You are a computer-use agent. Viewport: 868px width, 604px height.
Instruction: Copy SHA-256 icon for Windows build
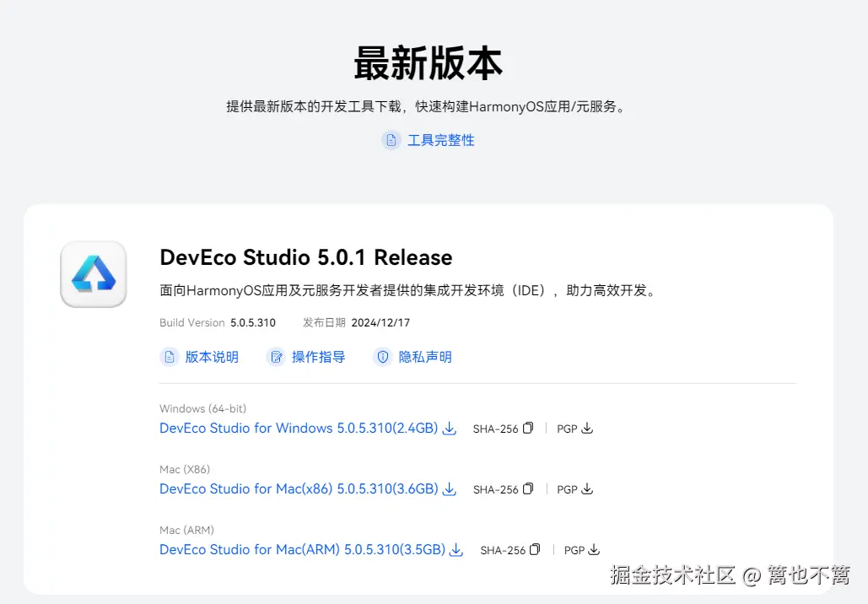click(x=528, y=428)
